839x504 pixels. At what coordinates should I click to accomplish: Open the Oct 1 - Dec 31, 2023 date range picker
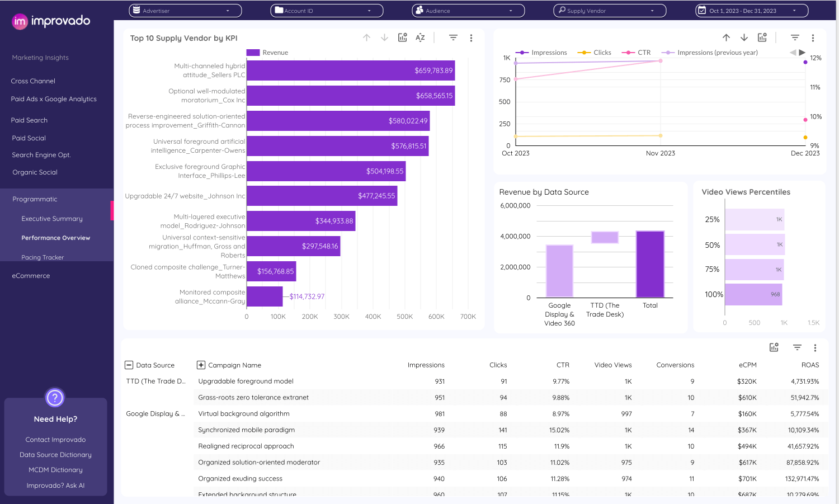tap(752, 11)
